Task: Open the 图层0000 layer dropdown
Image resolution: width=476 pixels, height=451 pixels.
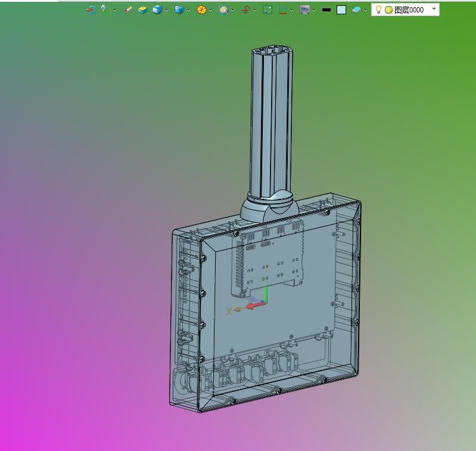Action: click(434, 9)
